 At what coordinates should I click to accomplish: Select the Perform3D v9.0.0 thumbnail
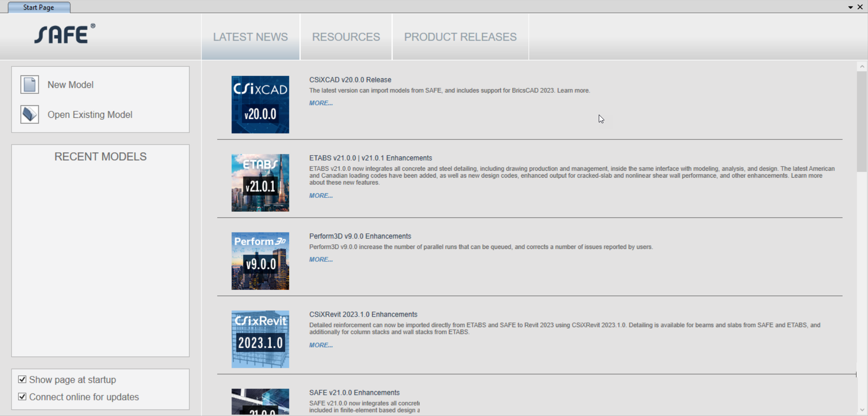260,261
